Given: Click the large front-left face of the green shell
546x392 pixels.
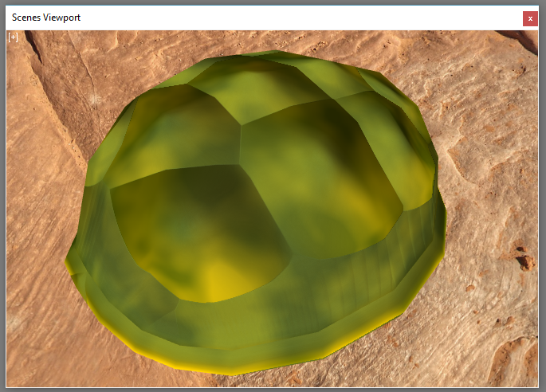Looking at the screenshot, I should click(199, 231).
